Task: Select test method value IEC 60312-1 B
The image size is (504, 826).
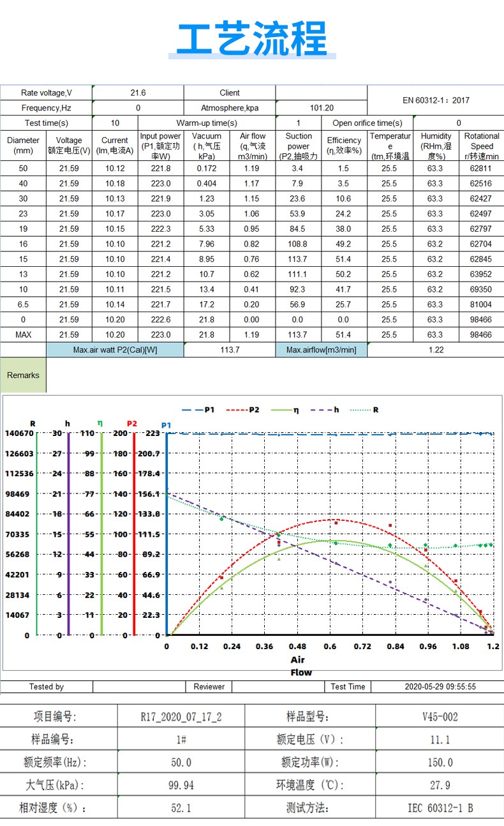Action: (x=440, y=808)
